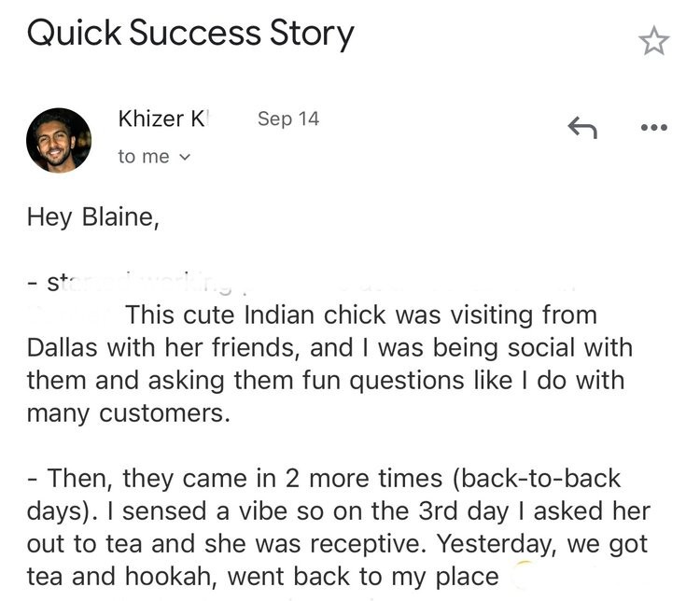The image size is (700, 601).
Task: Expand recipient details chevron beside 'to me'
Action: coord(185,157)
